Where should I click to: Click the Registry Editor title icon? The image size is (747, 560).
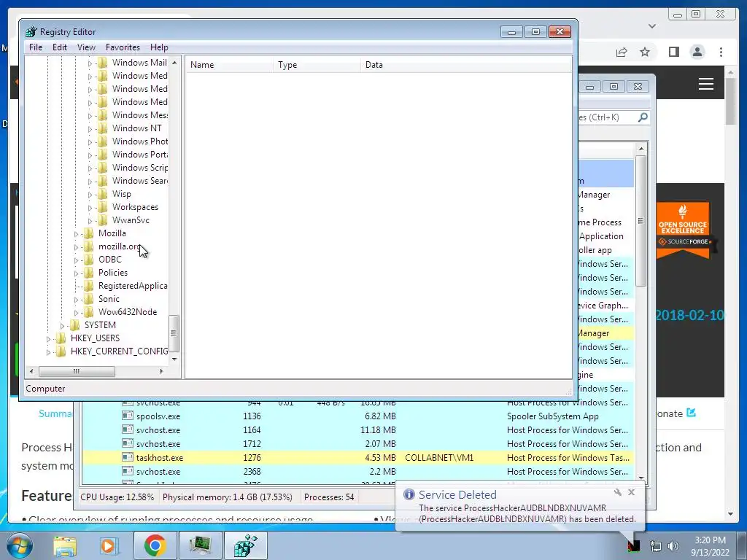[x=31, y=32]
